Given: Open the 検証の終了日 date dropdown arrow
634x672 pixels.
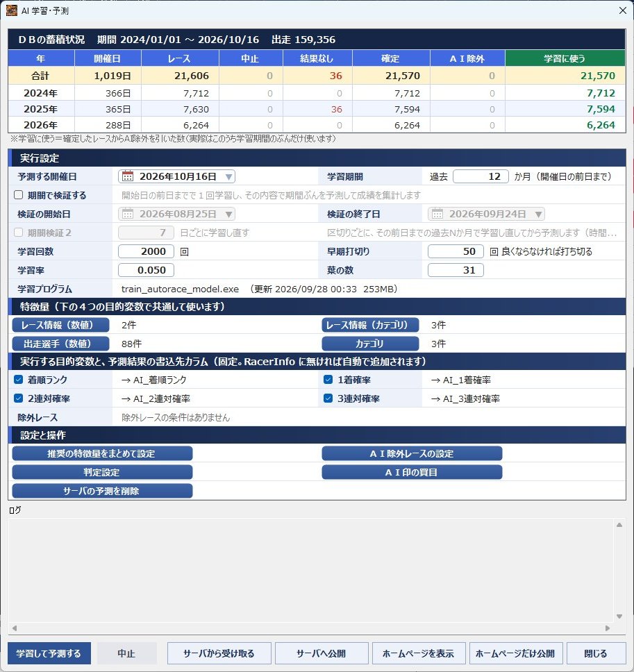Looking at the screenshot, I should click(x=538, y=214).
